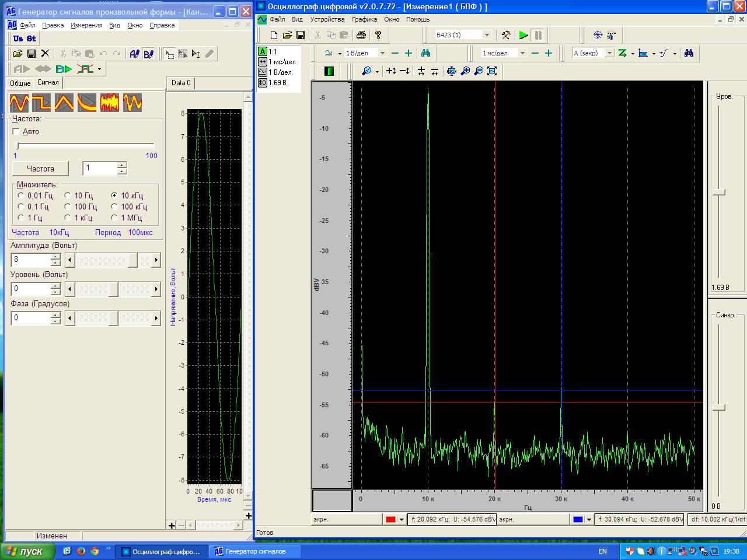
Task: Select the noise waveform icon in generator
Action: point(110,103)
